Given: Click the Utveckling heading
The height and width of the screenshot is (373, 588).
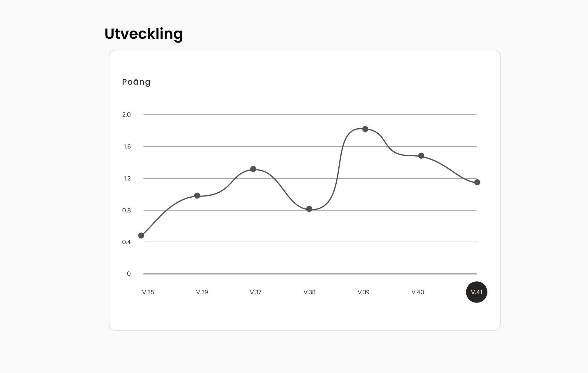Looking at the screenshot, I should click(143, 34).
